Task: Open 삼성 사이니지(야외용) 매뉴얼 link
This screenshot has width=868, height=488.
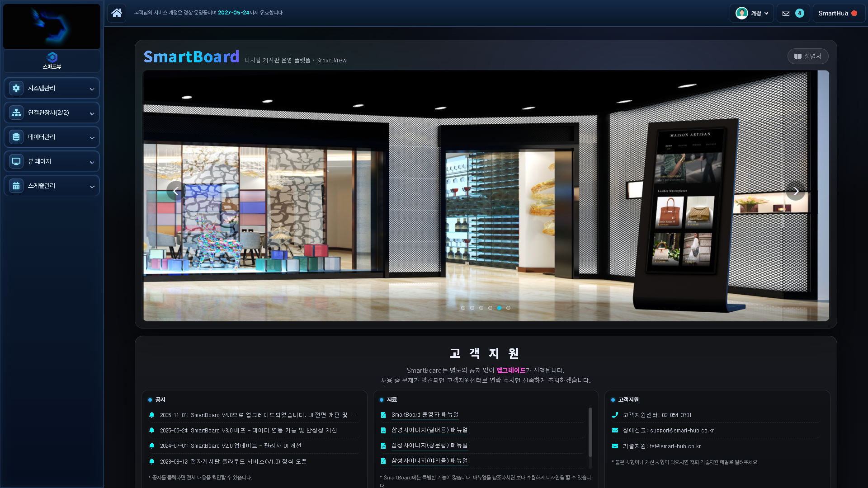Action: coord(429,461)
